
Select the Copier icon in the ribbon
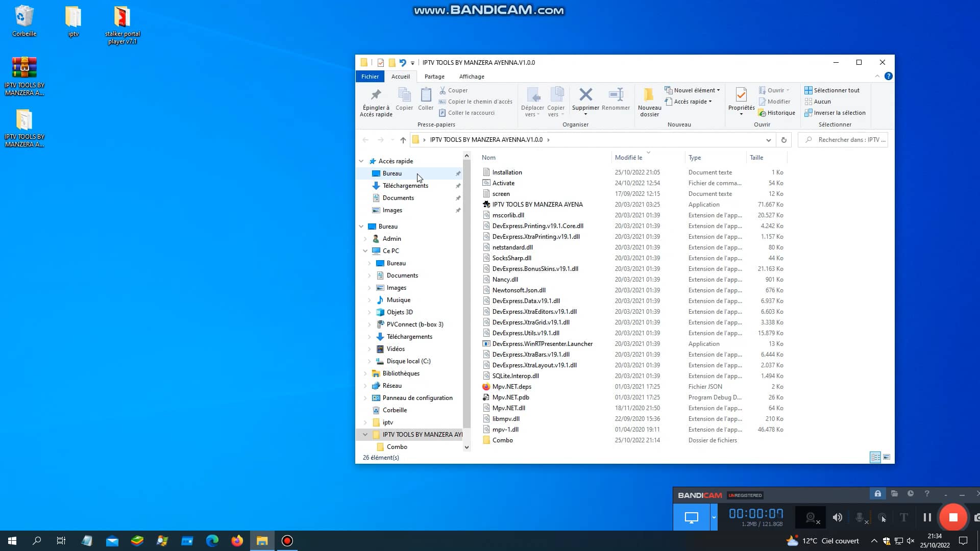point(404,101)
